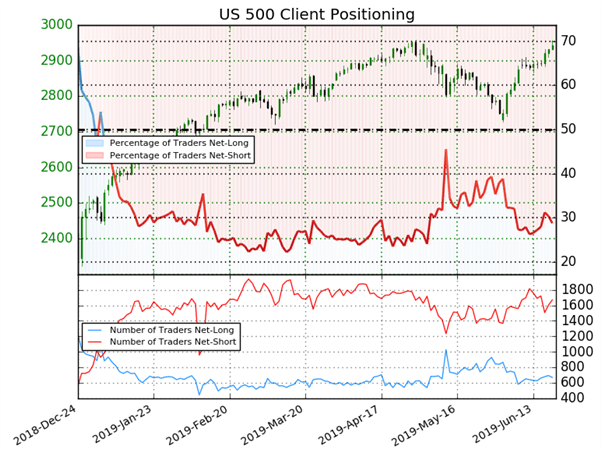Screen dimensions: 601x449
Task: Click the 2500 price axis label
Action: [x=57, y=202]
